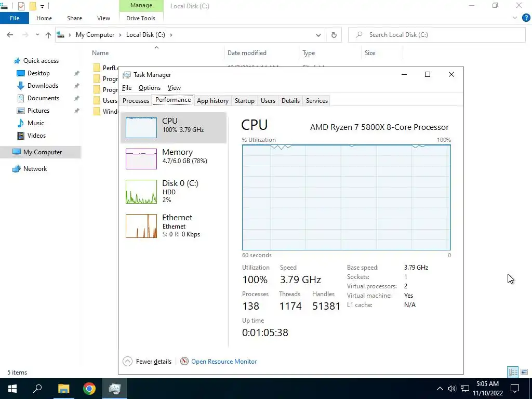Select the Users tab
Image resolution: width=532 pixels, height=399 pixels.
[x=268, y=101]
